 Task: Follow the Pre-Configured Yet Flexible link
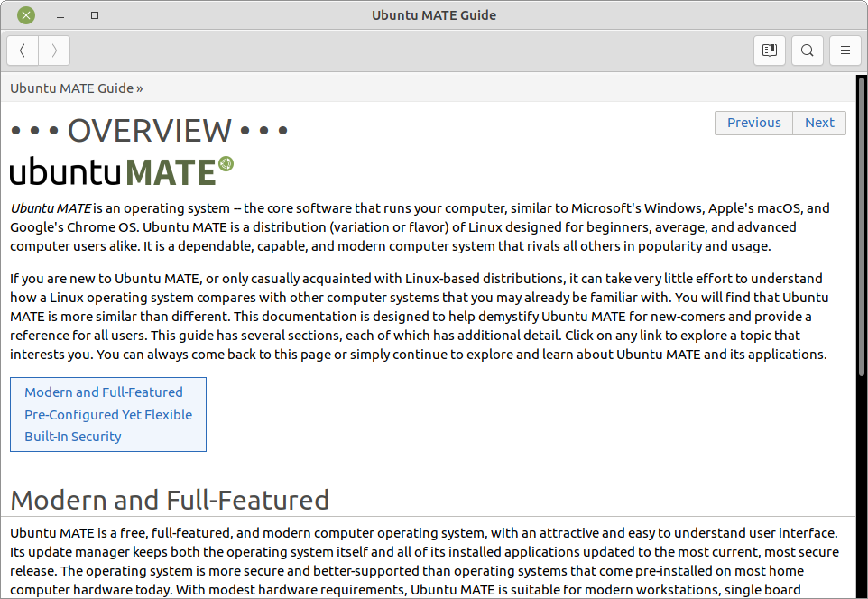(x=108, y=414)
